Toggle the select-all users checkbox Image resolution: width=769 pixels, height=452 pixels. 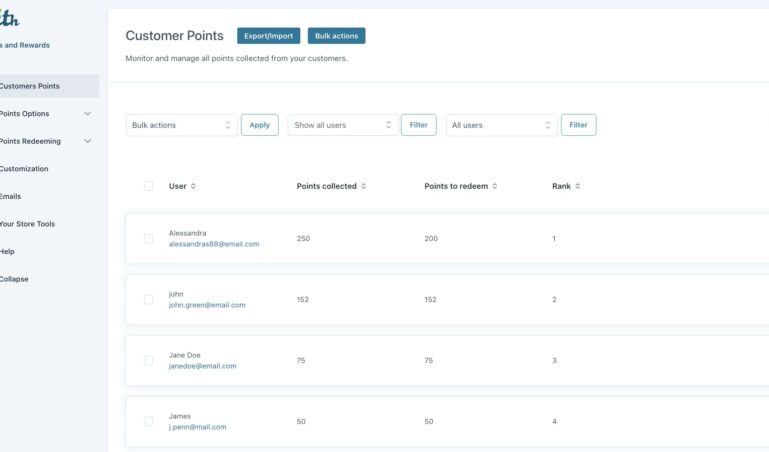[x=149, y=186]
